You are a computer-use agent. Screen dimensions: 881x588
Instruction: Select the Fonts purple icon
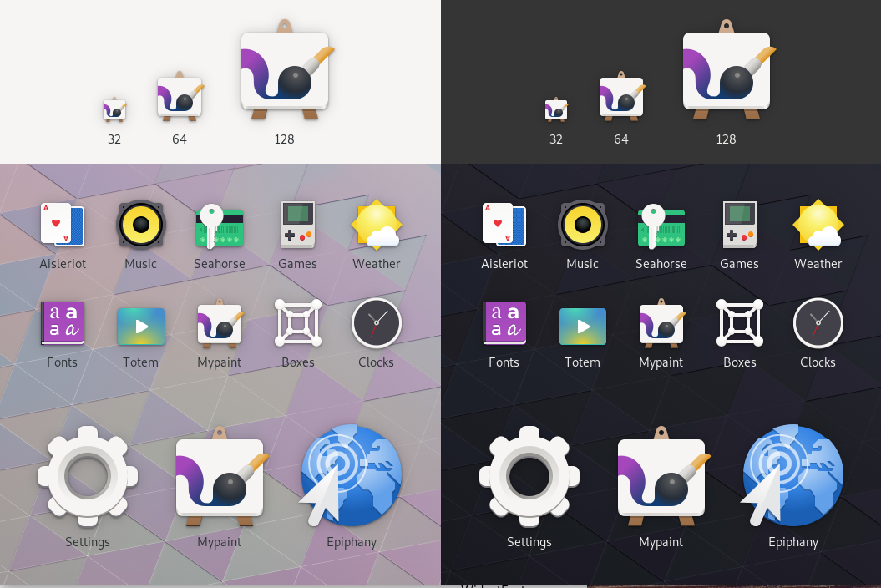[63, 323]
